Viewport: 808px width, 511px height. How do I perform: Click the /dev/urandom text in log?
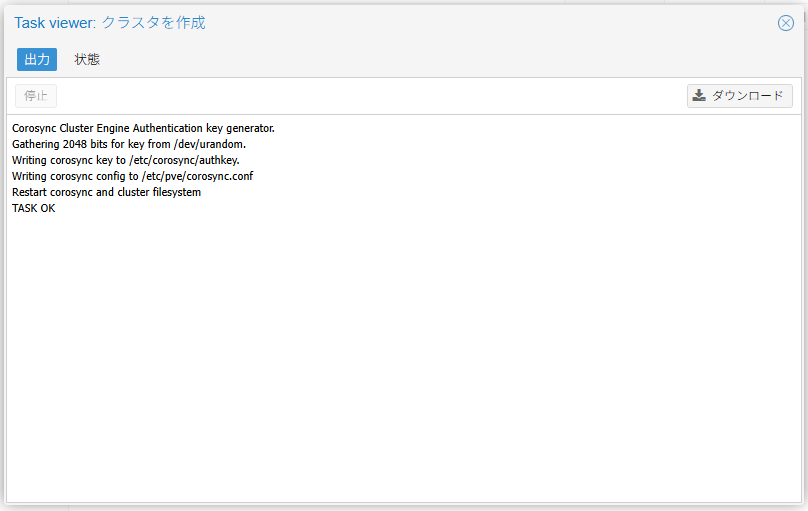point(209,144)
